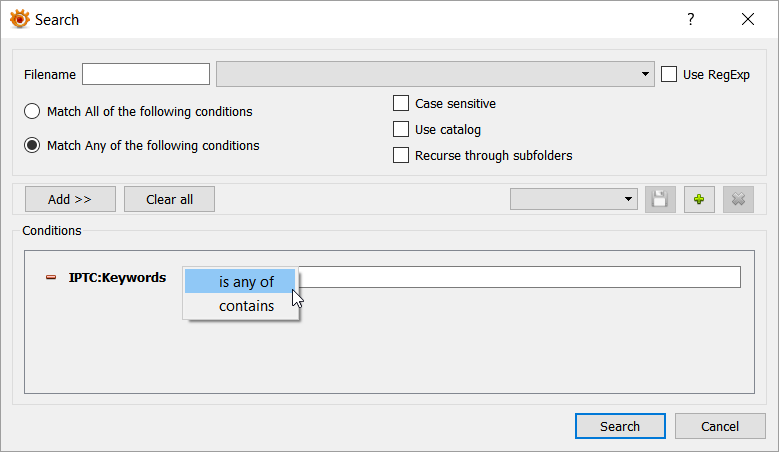The height and width of the screenshot is (452, 779).
Task: Enable Recurse through subfolders
Action: (x=401, y=156)
